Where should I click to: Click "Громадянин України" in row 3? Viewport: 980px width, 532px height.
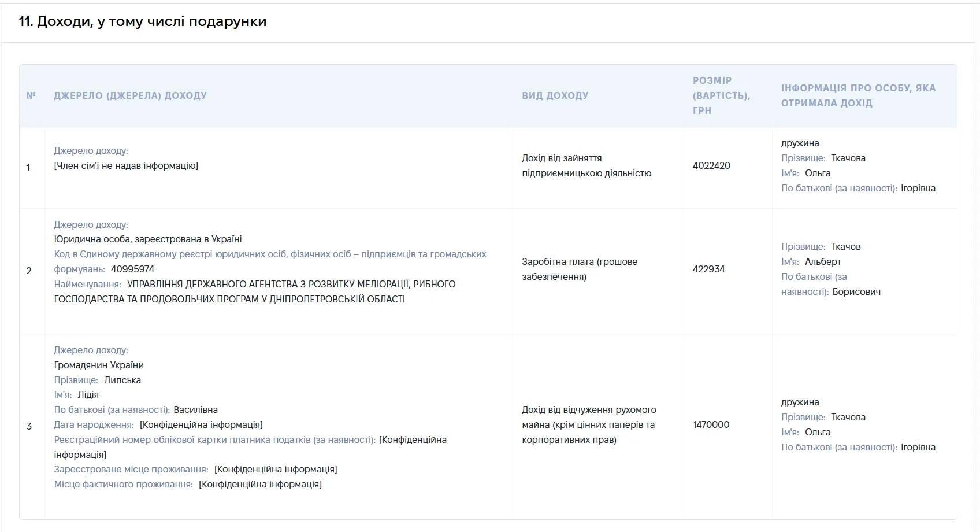coord(99,365)
